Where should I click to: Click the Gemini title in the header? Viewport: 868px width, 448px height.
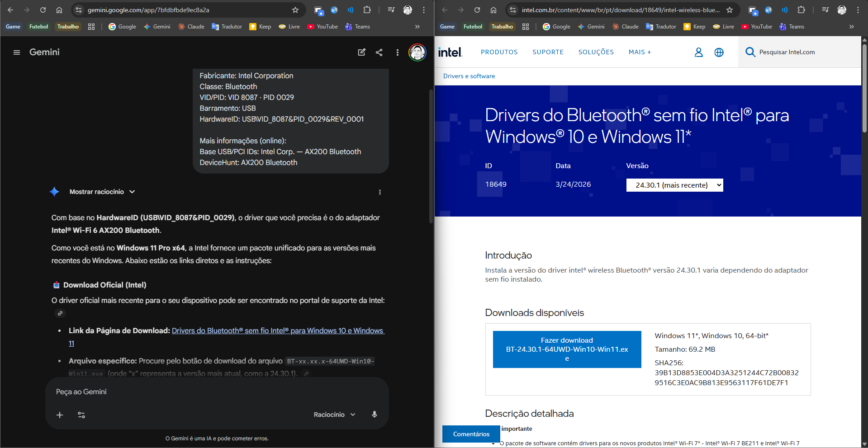point(44,52)
